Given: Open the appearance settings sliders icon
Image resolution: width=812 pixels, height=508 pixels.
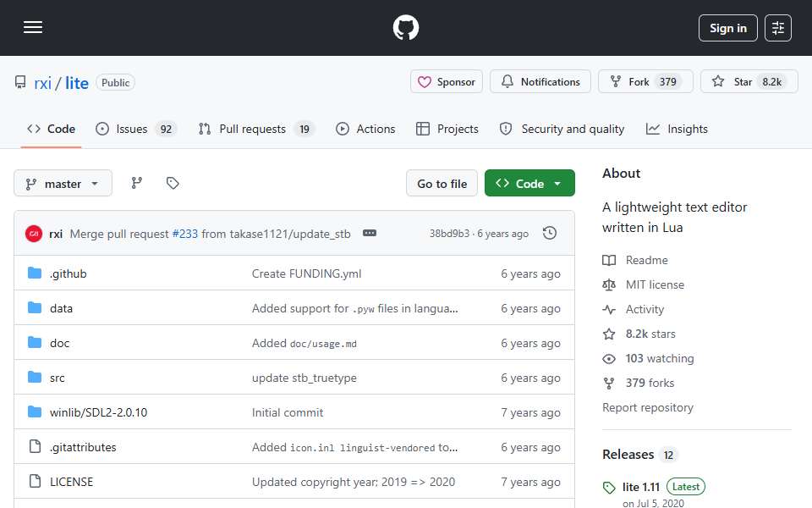Looking at the screenshot, I should (x=778, y=28).
